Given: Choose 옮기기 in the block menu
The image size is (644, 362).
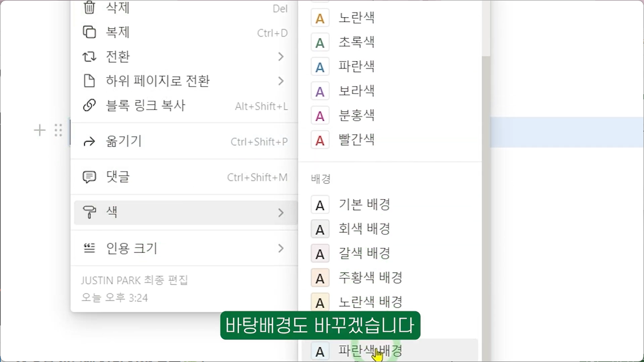Looking at the screenshot, I should pos(185,142).
